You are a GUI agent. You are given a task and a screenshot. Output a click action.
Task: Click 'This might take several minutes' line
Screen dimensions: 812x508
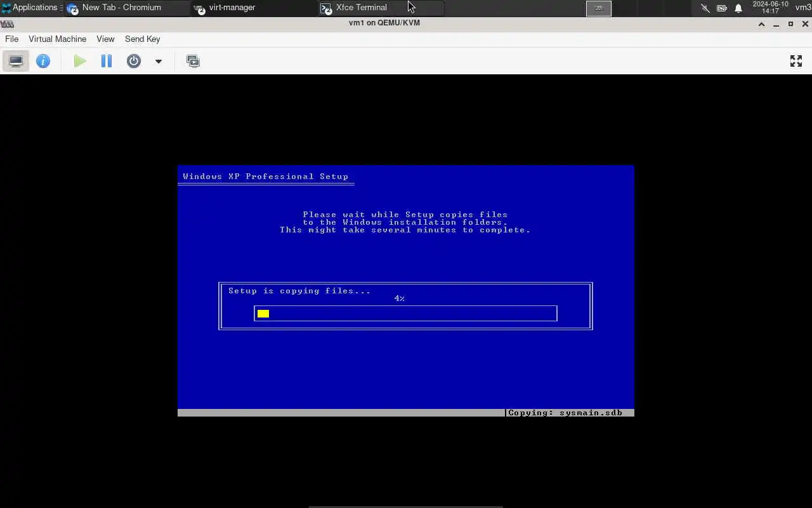pos(405,230)
